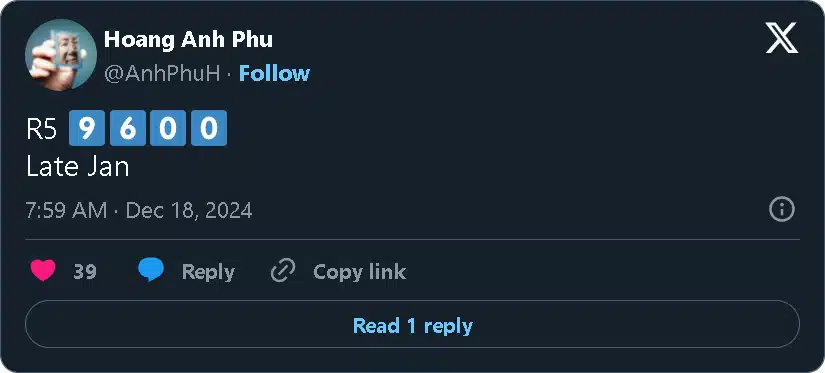Open the tweet info circle icon
The image size is (825, 373).
[782, 210]
